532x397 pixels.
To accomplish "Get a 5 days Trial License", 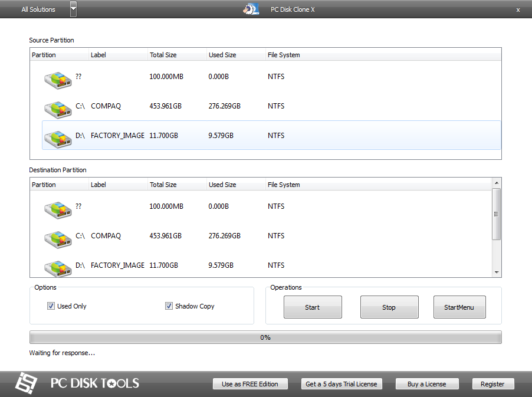I will pos(341,383).
